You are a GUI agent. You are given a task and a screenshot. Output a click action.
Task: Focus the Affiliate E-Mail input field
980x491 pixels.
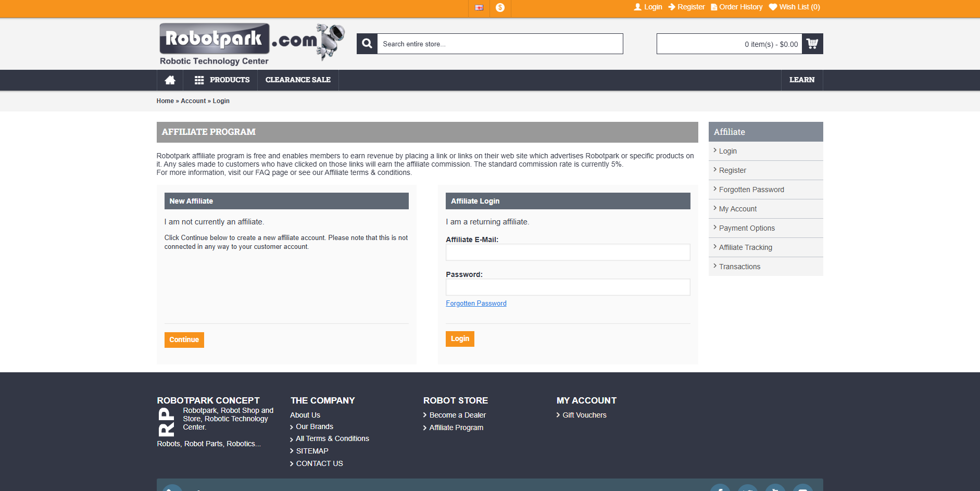click(568, 253)
